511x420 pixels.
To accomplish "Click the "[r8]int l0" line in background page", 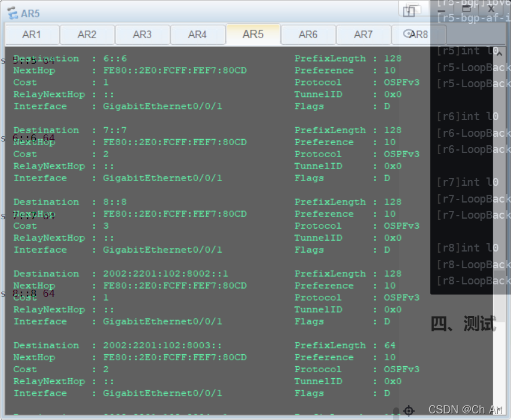I will point(467,248).
